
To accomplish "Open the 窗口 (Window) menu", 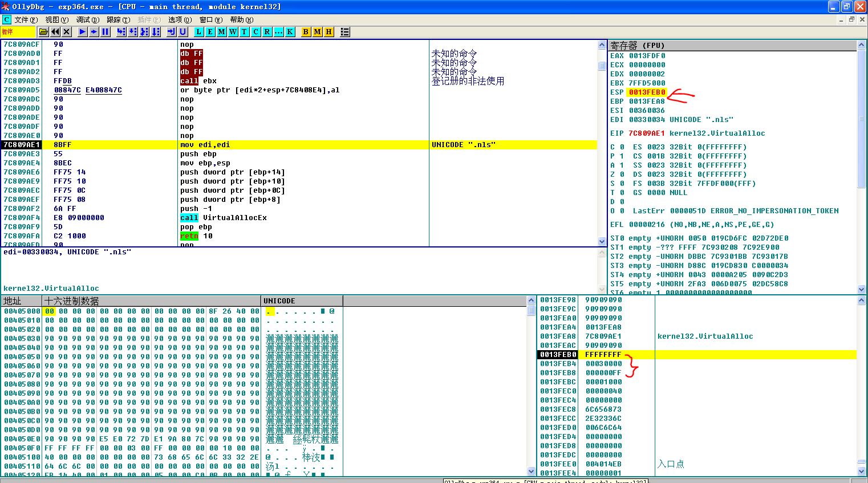I will point(210,19).
